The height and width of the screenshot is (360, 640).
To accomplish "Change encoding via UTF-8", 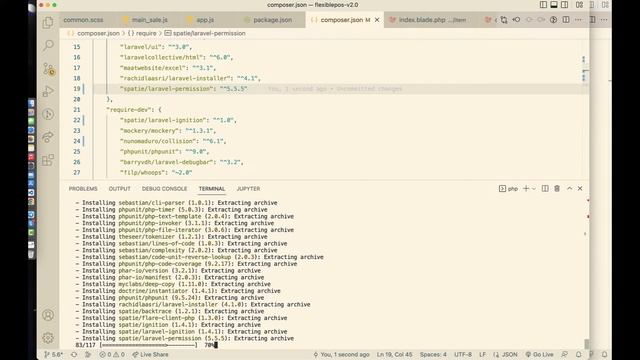I will point(463,354).
